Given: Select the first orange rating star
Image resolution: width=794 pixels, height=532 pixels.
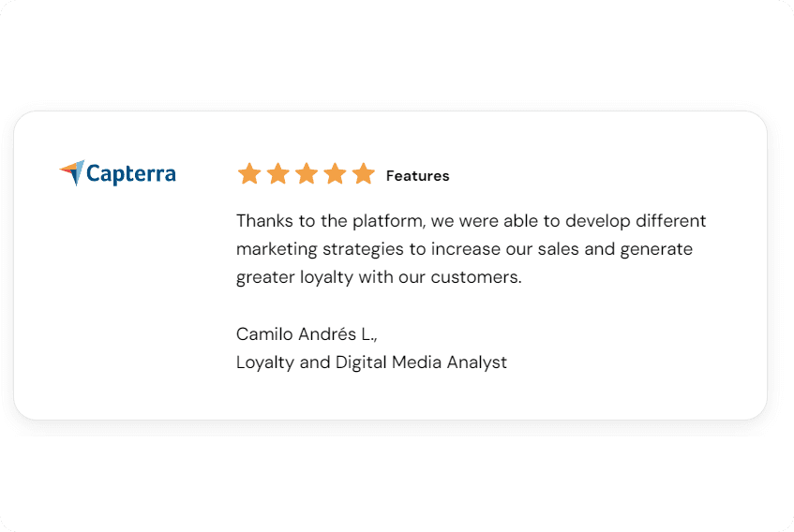Looking at the screenshot, I should point(248,174).
